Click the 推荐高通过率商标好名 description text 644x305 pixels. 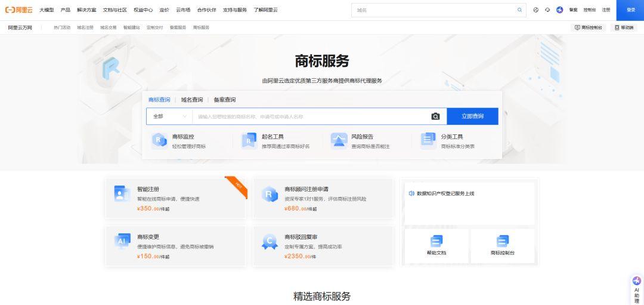tap(286, 146)
